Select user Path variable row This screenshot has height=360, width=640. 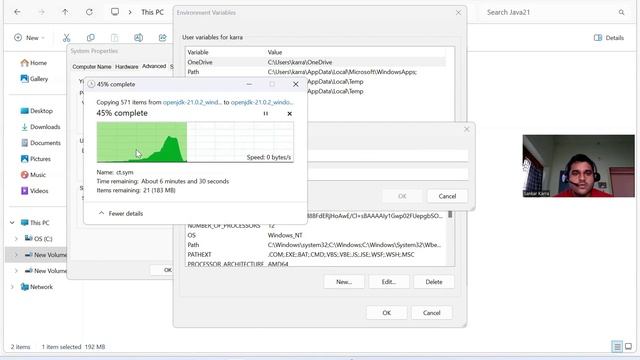tap(316, 72)
